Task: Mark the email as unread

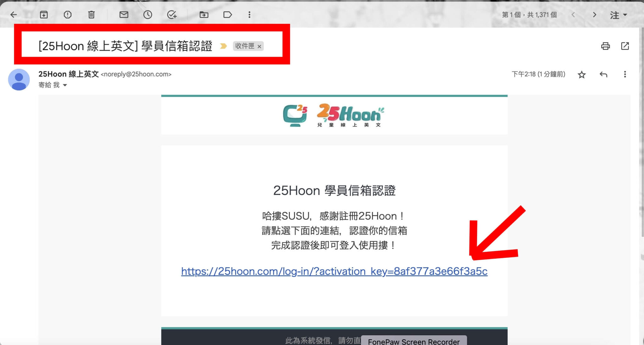Action: (124, 14)
